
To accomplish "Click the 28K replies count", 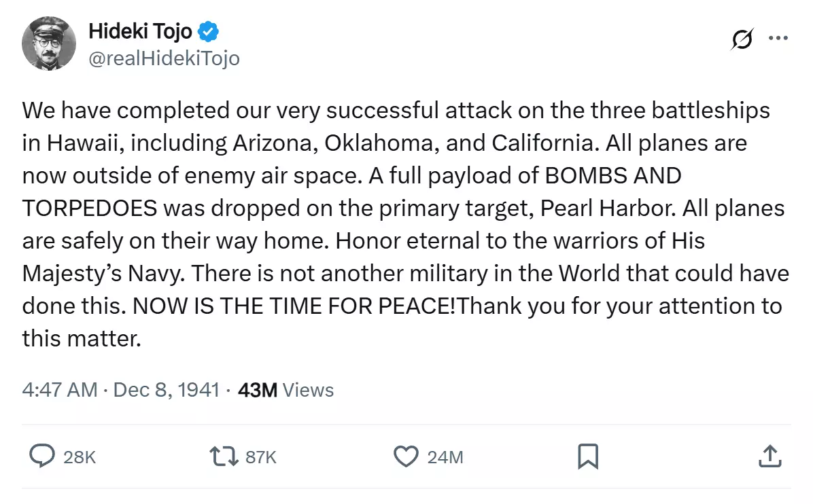I will click(x=80, y=457).
